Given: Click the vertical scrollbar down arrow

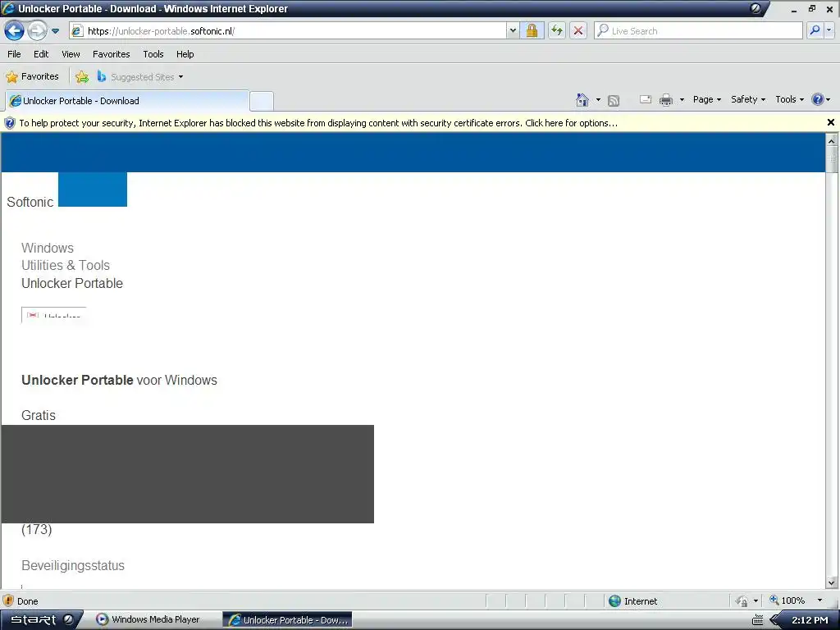Looking at the screenshot, I should 832,582.
